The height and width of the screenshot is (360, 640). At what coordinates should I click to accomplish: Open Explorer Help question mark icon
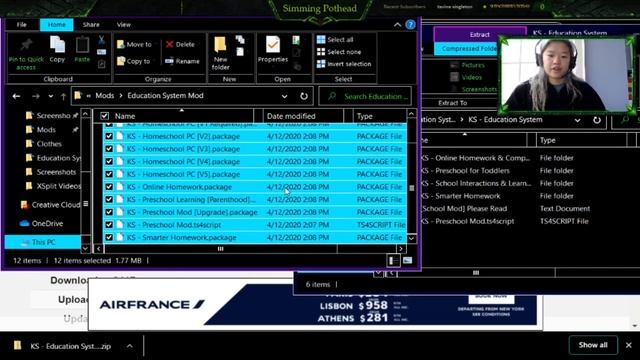(410, 24)
